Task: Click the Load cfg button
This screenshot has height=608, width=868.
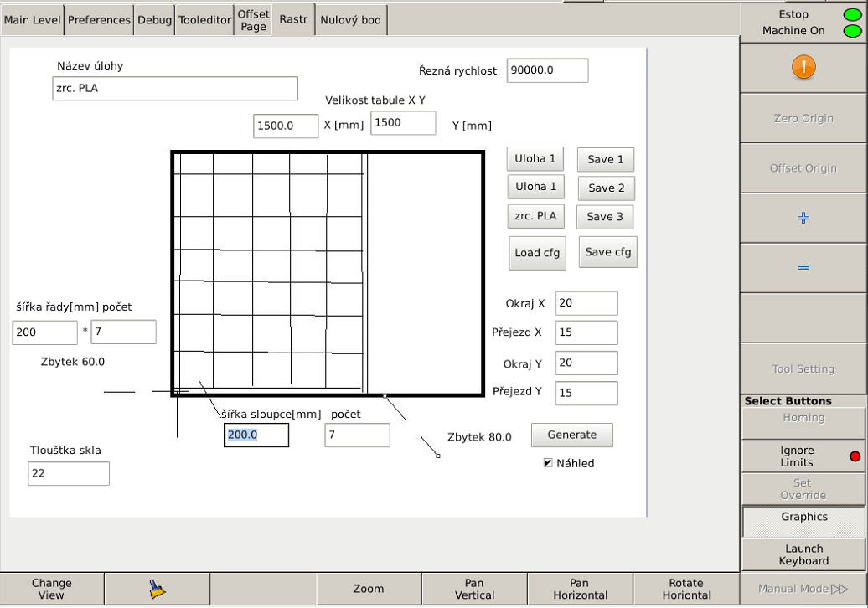Action: pos(538,253)
